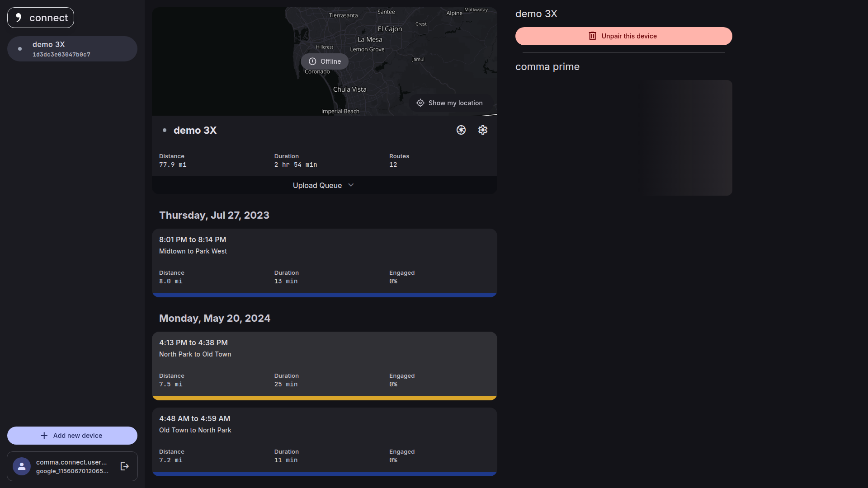The height and width of the screenshot is (488, 868).
Task: Click the trash icon on Unpair button
Action: 592,36
